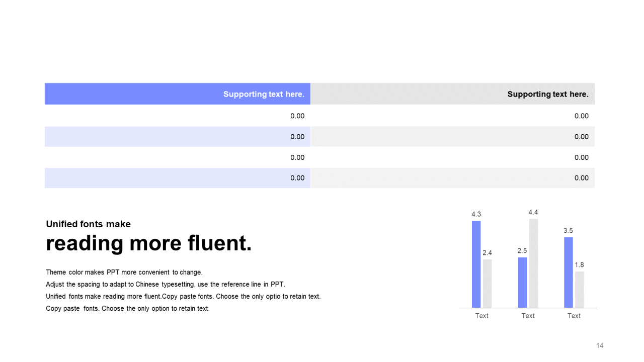Click the gray bar labeled 1.8
This screenshot has width=644, height=362.
580,290
